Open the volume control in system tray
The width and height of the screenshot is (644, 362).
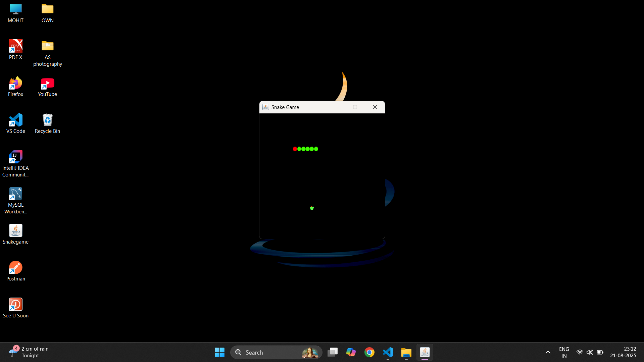(x=590, y=352)
